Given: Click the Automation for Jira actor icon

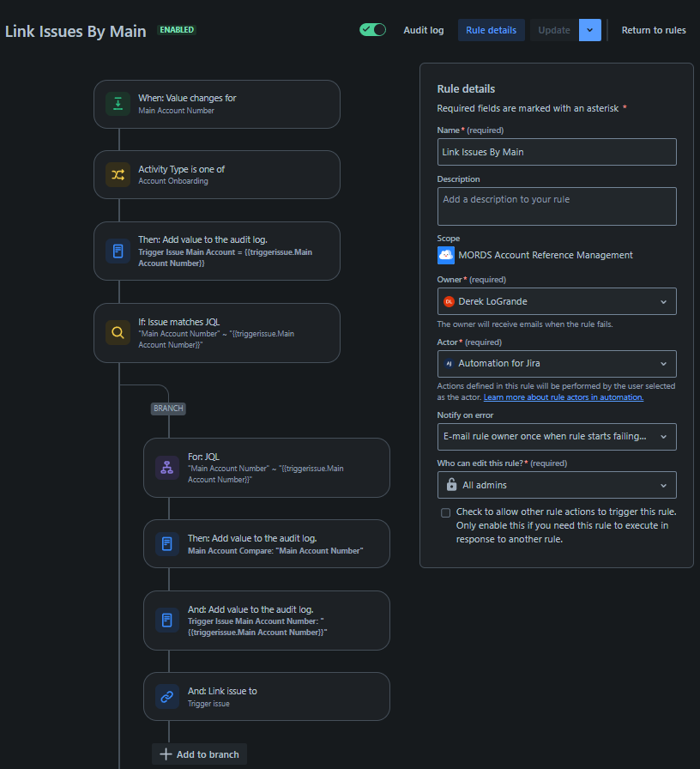Looking at the screenshot, I should click(x=449, y=364).
